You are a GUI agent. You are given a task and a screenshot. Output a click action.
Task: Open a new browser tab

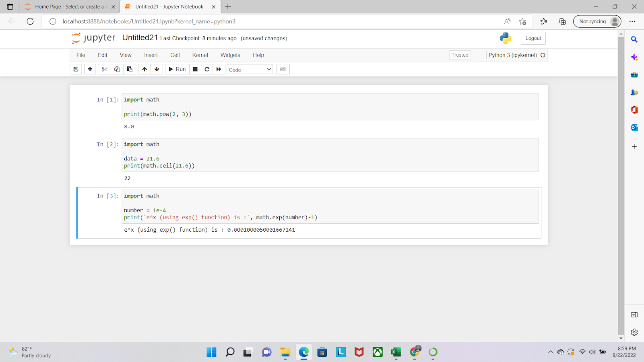228,6
